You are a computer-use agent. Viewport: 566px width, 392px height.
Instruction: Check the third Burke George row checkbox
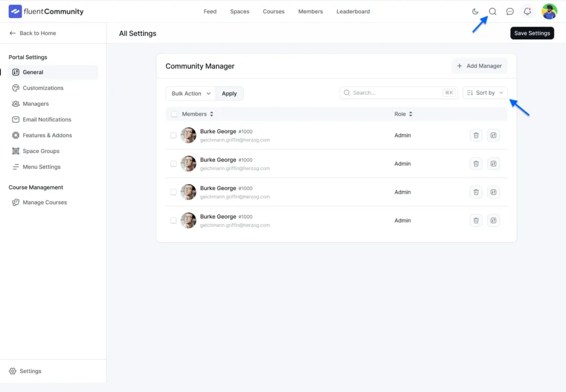point(173,192)
